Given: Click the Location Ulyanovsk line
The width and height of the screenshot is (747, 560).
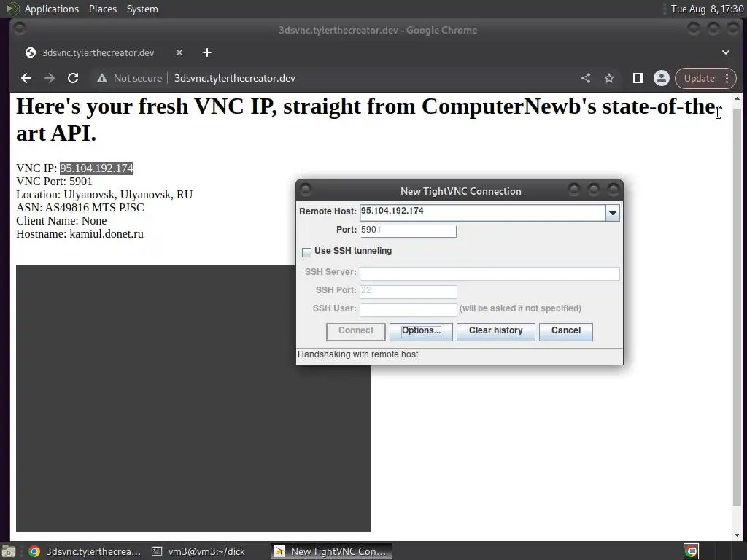Looking at the screenshot, I should tap(104, 194).
